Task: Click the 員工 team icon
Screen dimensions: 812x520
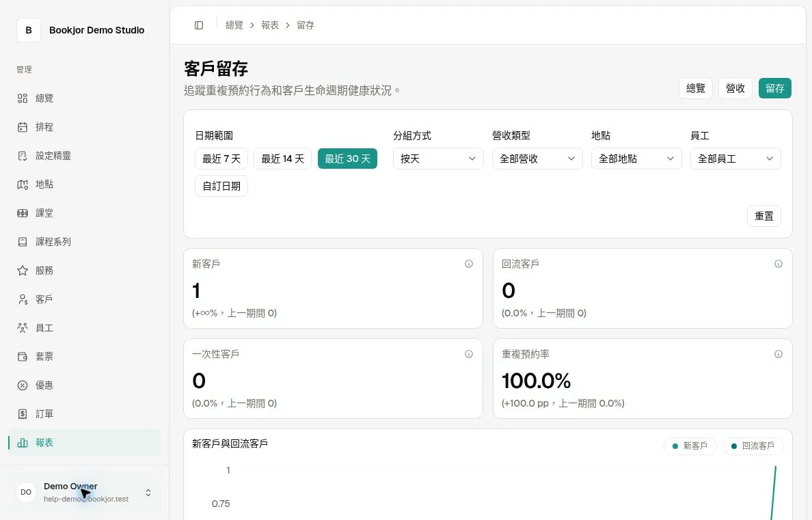Action: [23, 328]
